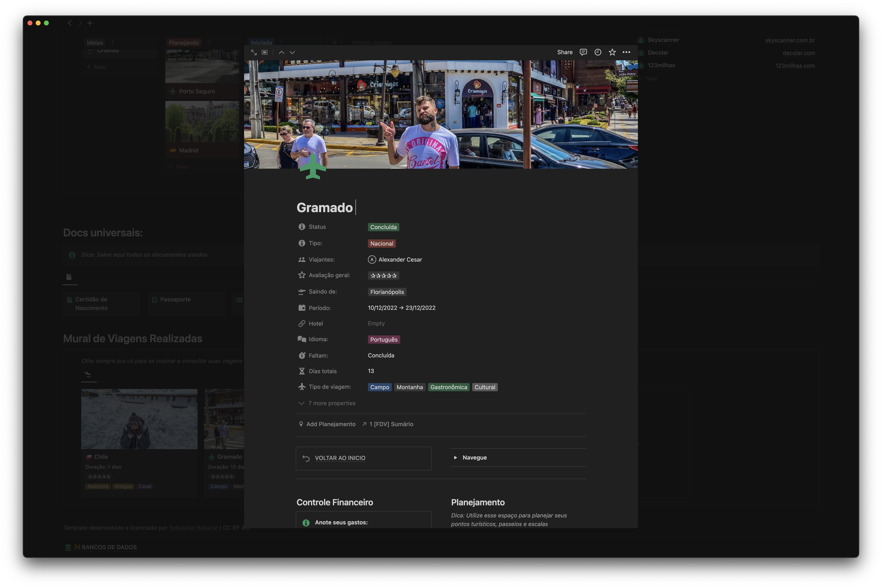Change the five-star rating value
This screenshot has height=588, width=882.
tap(383, 276)
